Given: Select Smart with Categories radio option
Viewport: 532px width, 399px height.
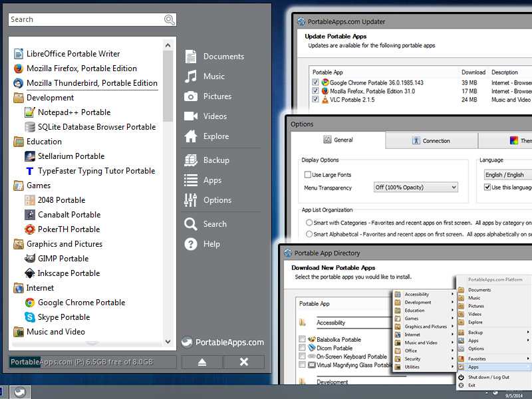Looking at the screenshot, I should 309,223.
